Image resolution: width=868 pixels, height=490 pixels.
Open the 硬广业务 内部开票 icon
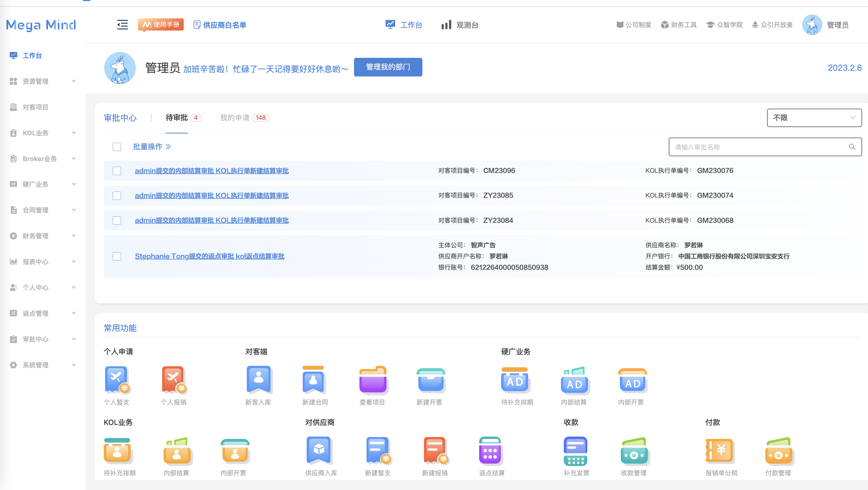click(632, 380)
